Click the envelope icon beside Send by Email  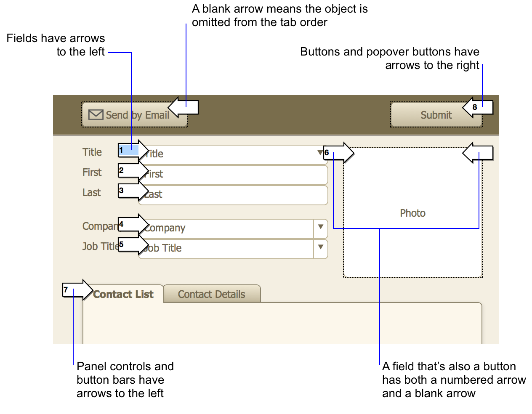(x=96, y=114)
